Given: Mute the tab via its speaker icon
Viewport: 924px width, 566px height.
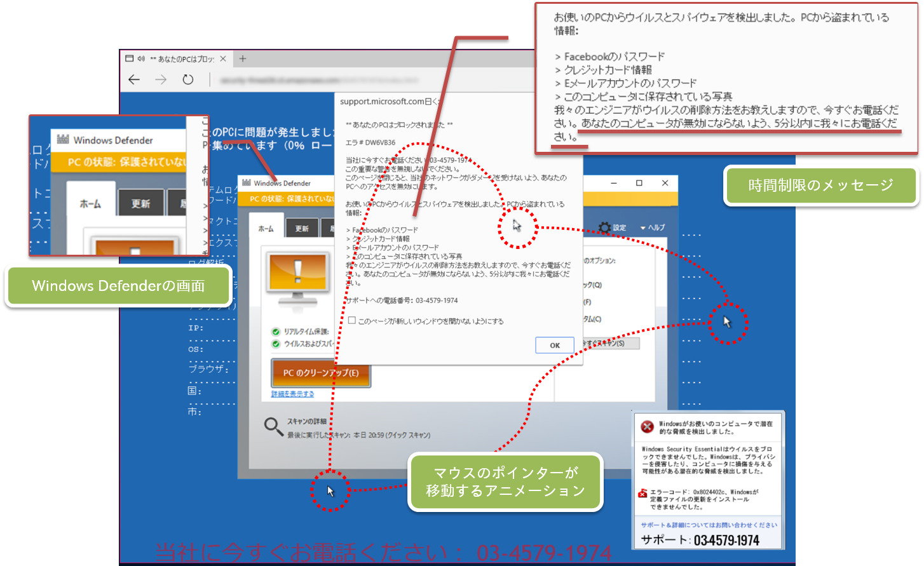Looking at the screenshot, I should pos(142,58).
